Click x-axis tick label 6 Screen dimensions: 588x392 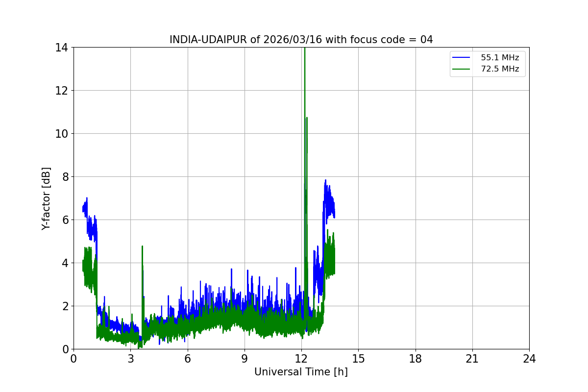point(187,359)
